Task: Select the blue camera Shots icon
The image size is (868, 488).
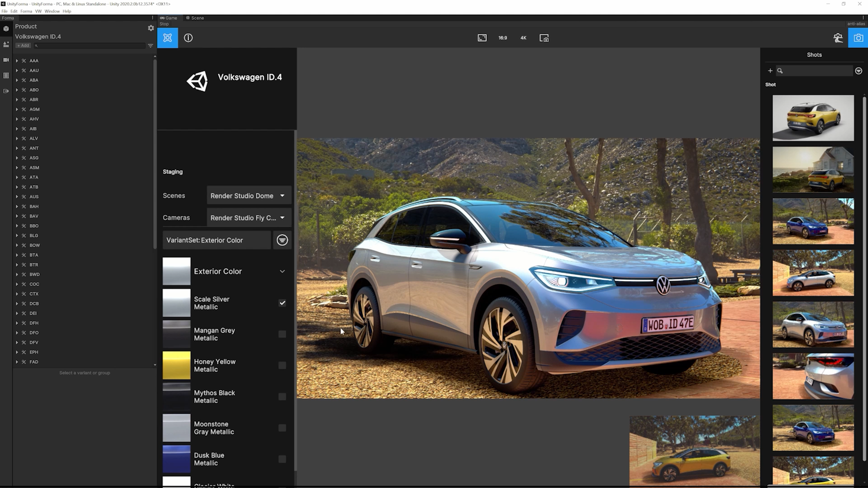Action: 858,38
